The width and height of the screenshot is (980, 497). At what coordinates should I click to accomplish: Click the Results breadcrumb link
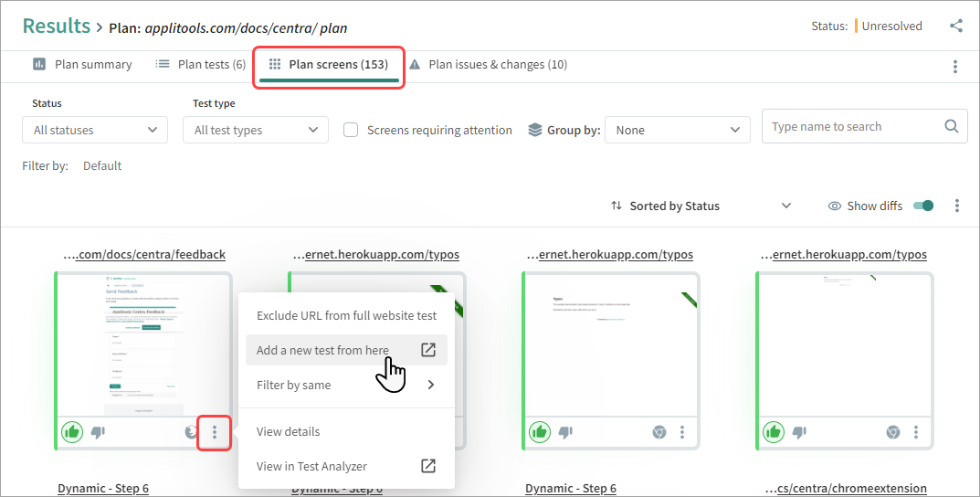coord(56,26)
